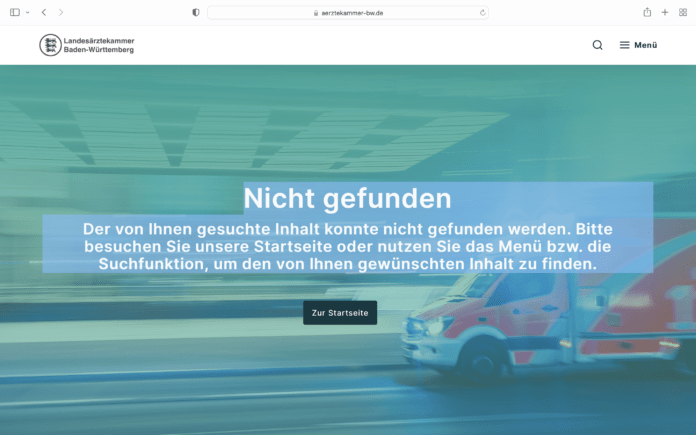Click the padlock icon in the address bar
696x435 pixels.
[x=315, y=13]
